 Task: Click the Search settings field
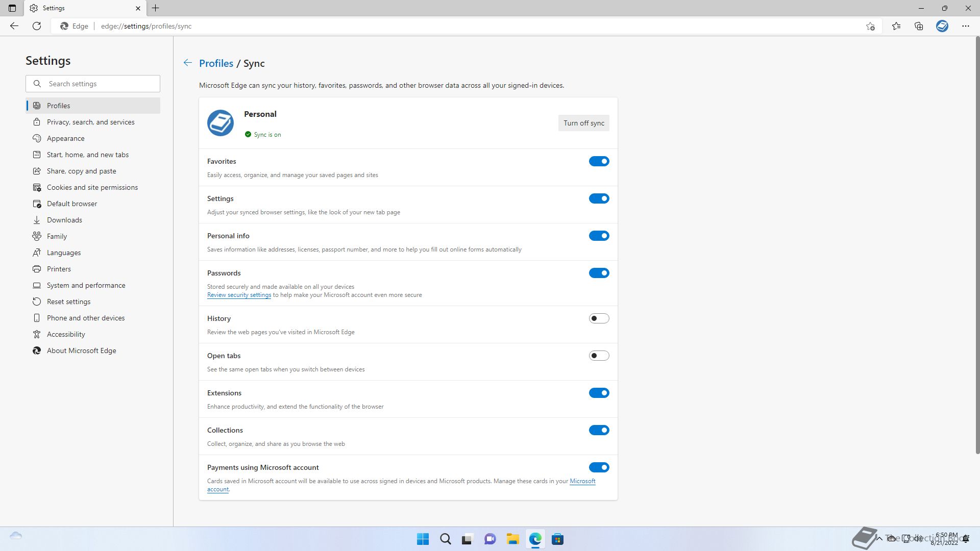click(x=93, y=84)
